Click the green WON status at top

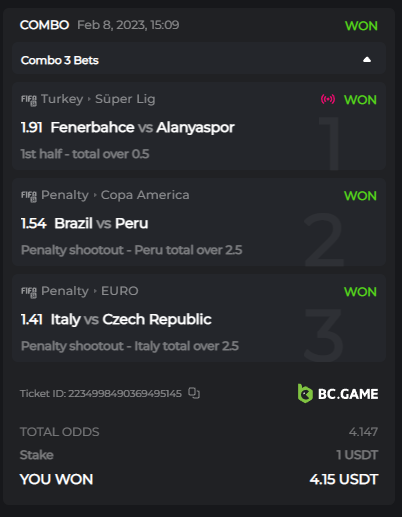pyautogui.click(x=361, y=26)
